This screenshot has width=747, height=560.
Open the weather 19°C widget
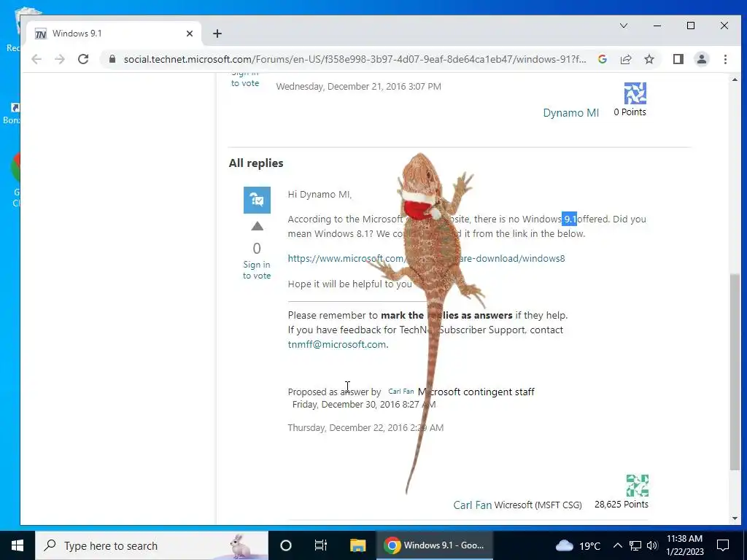pyautogui.click(x=578, y=545)
